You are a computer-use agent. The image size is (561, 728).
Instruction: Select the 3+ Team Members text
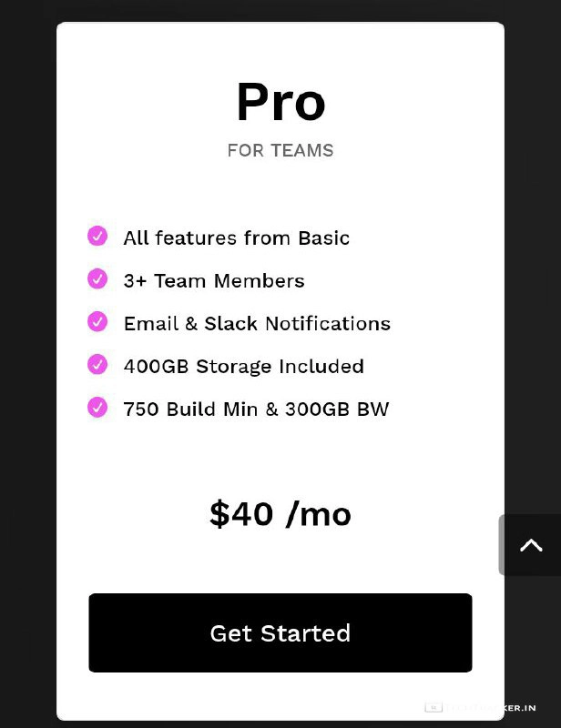[213, 280]
